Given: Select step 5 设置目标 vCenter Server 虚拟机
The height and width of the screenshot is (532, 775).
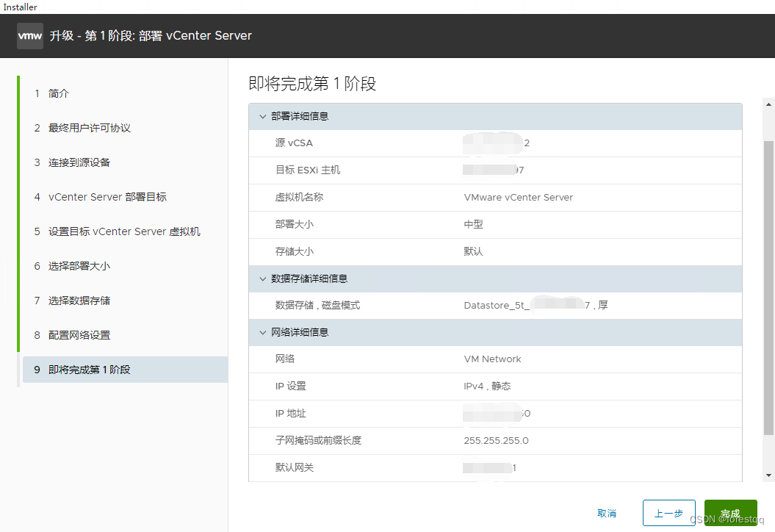Looking at the screenshot, I should tap(117, 231).
